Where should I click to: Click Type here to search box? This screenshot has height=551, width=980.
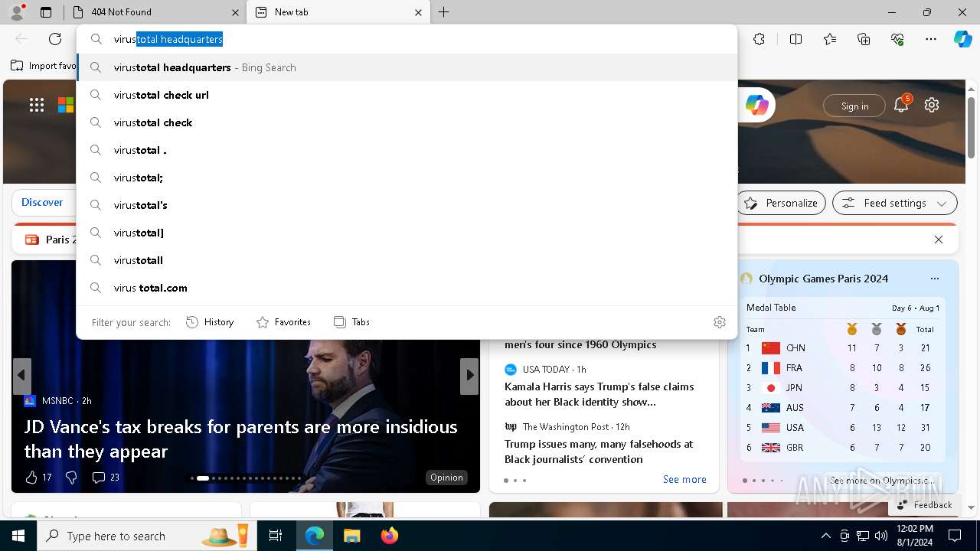point(145,536)
